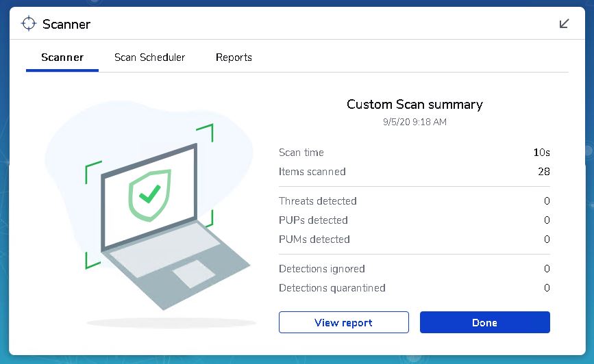Click the blue Done button
Screen dimensions: 594x364
tap(484, 322)
